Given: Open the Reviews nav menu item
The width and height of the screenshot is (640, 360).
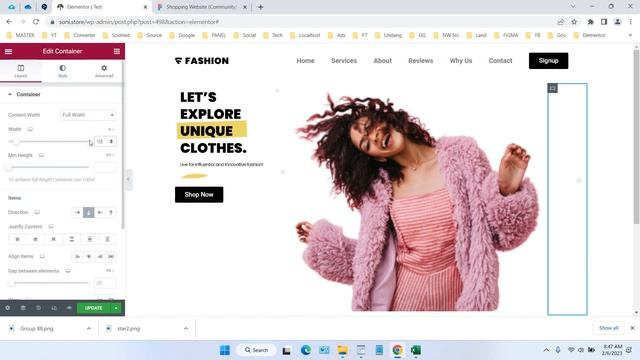Looking at the screenshot, I should point(420,61).
